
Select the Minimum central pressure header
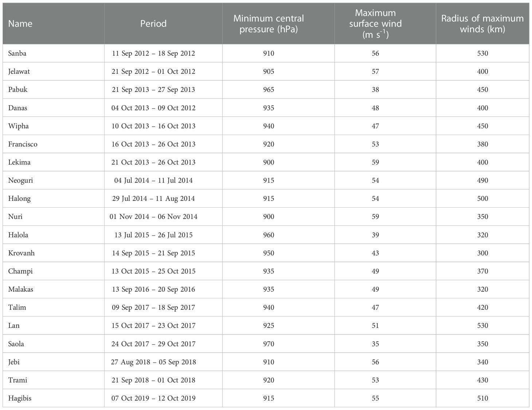[x=269, y=24]
